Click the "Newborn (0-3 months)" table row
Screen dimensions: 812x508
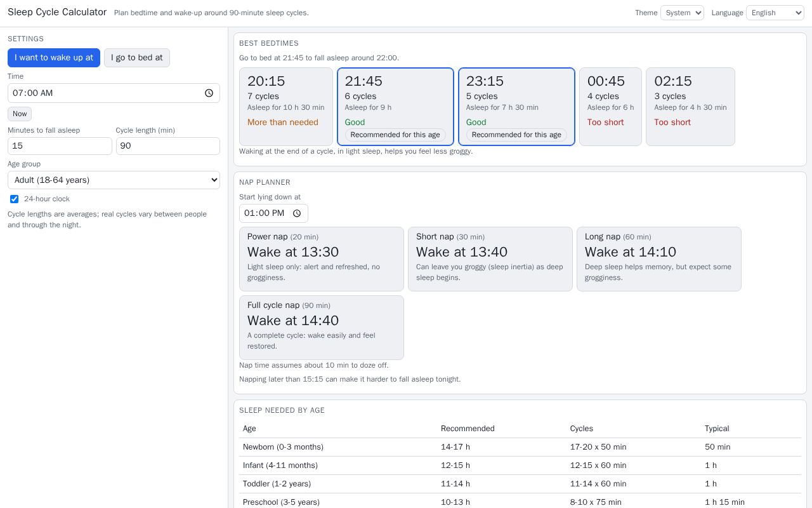click(520, 447)
